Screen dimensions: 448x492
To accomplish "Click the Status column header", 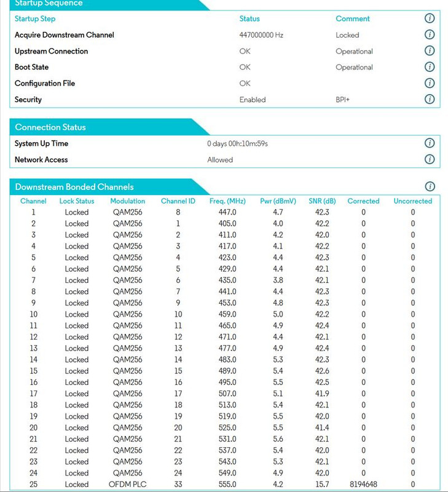I will 250,19.
